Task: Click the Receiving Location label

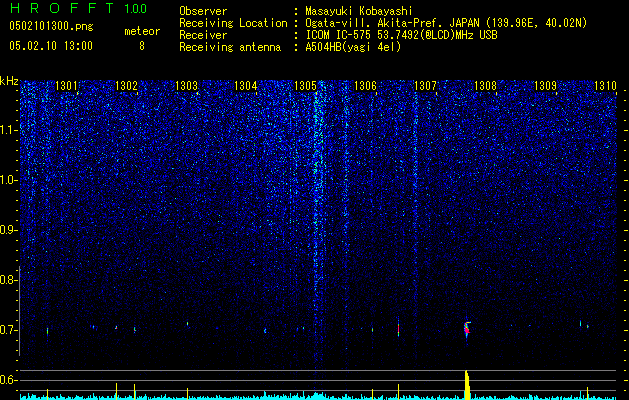Action: (233, 23)
